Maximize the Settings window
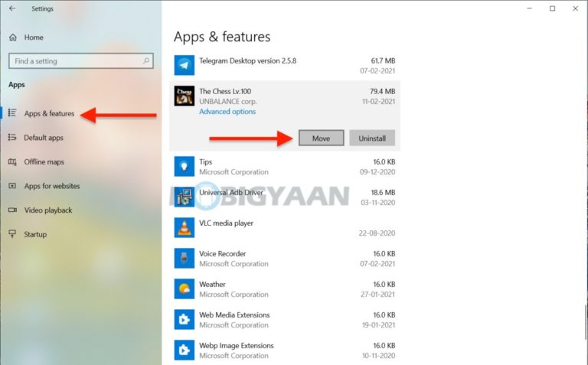 point(552,8)
